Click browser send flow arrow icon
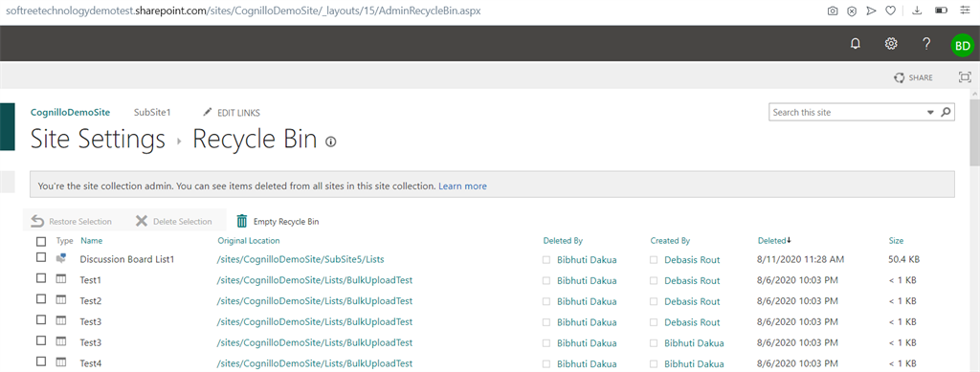980x372 pixels. (x=871, y=11)
